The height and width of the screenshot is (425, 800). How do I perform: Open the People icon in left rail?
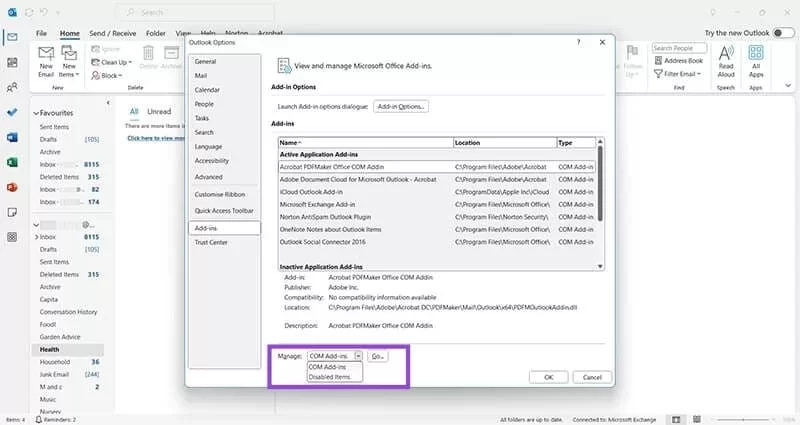pyautogui.click(x=12, y=87)
